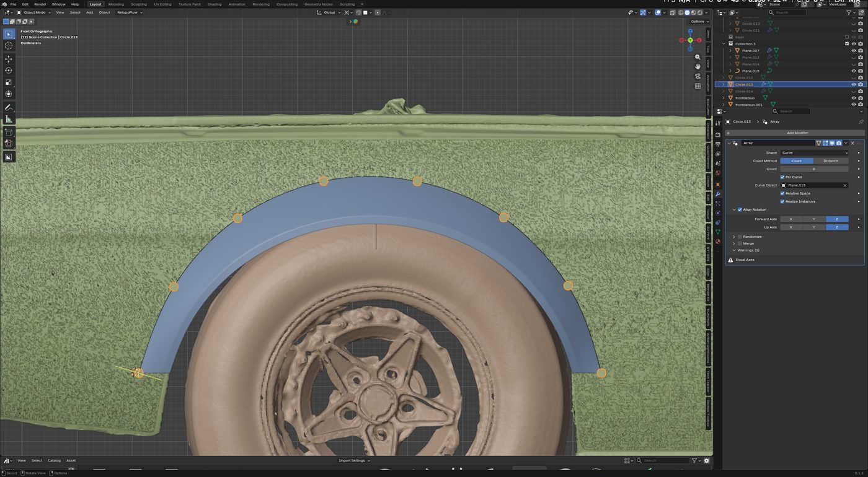Pick the Rotate tool

[x=9, y=71]
